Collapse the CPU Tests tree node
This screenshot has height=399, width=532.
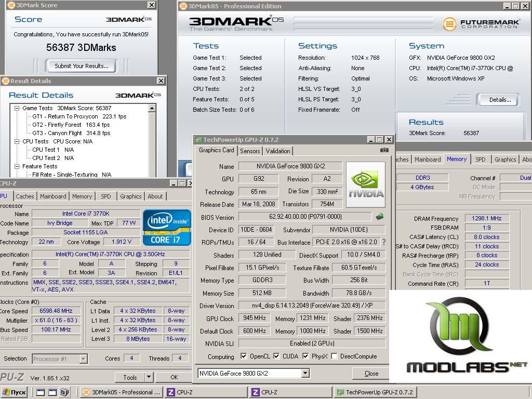(x=17, y=141)
